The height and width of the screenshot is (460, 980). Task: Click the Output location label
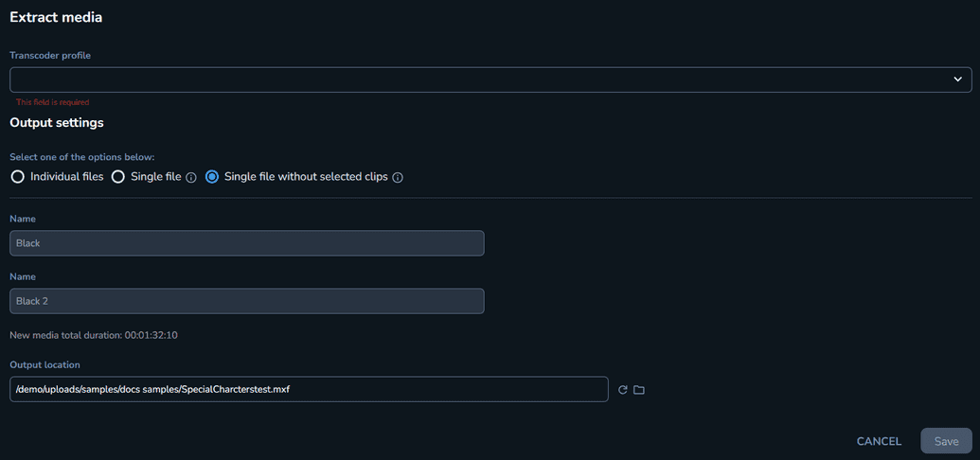coord(45,364)
